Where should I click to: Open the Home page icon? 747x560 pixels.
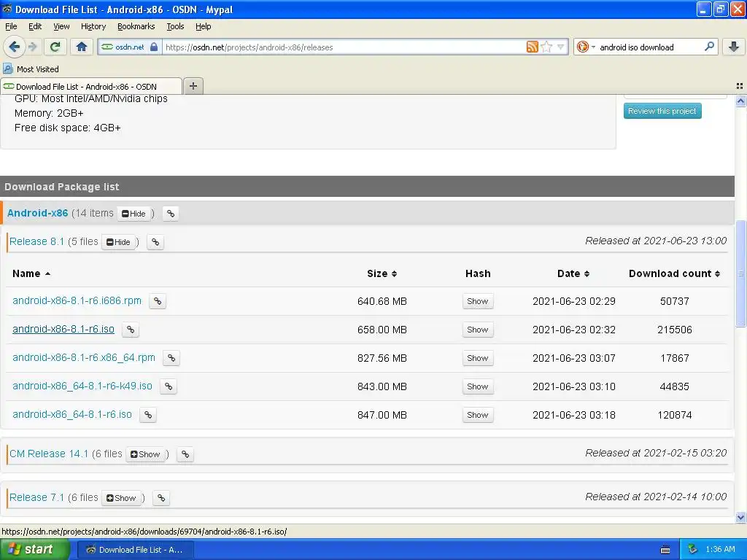coord(82,47)
